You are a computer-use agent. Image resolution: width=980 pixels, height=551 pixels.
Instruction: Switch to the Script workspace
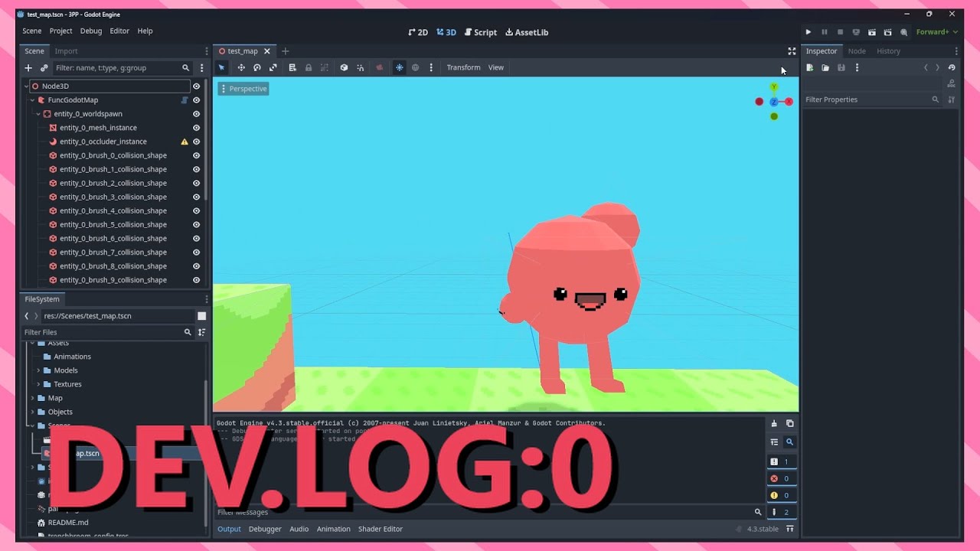pyautogui.click(x=481, y=32)
